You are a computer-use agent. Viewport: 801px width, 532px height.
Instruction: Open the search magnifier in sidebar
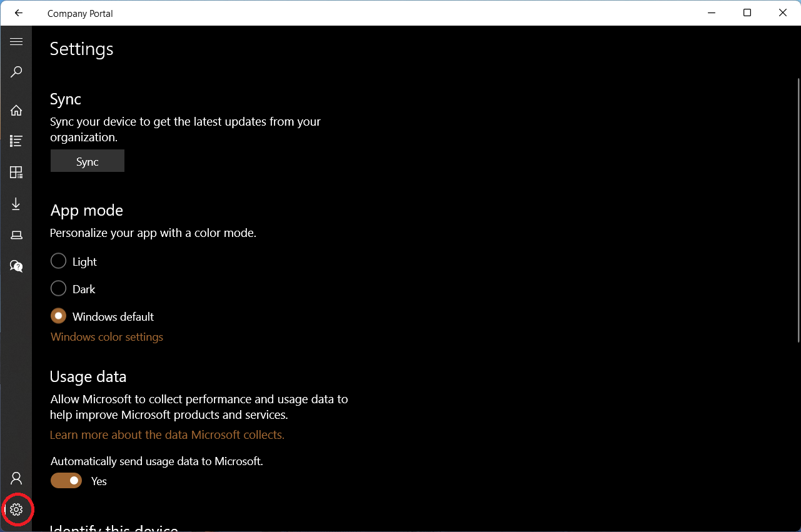coord(16,72)
